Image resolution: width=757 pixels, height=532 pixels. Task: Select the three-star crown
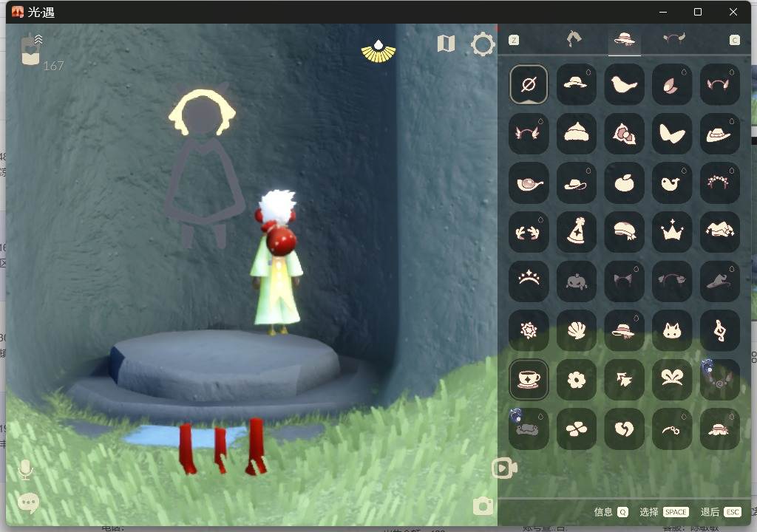click(x=672, y=232)
